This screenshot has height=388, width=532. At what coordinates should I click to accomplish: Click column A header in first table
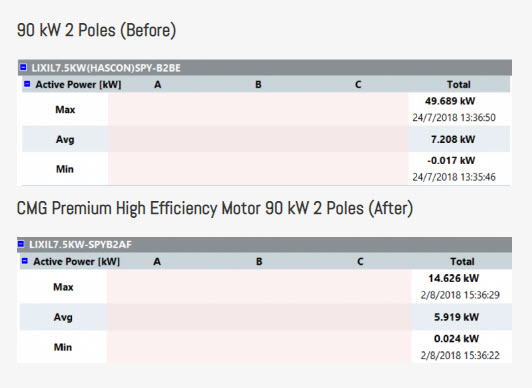click(x=157, y=84)
